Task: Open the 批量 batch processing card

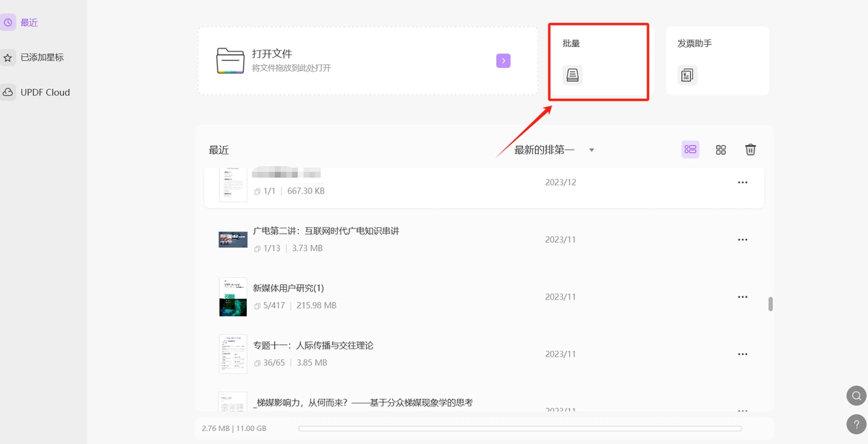Action: point(598,61)
